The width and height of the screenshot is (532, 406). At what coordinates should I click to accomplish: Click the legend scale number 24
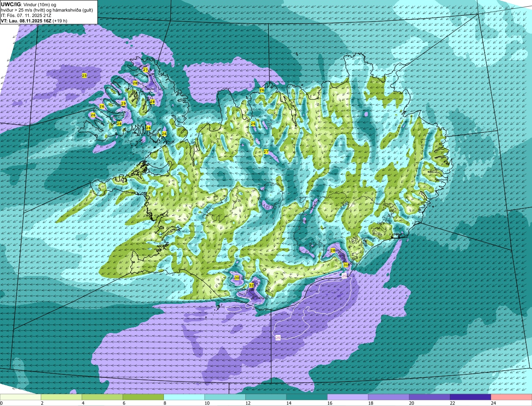coord(493,403)
